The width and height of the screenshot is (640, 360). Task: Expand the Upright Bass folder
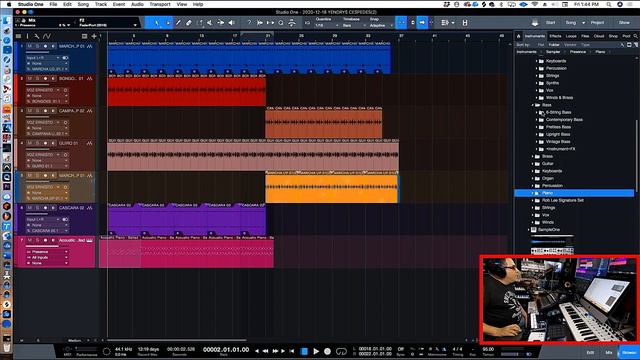[x=537, y=134]
